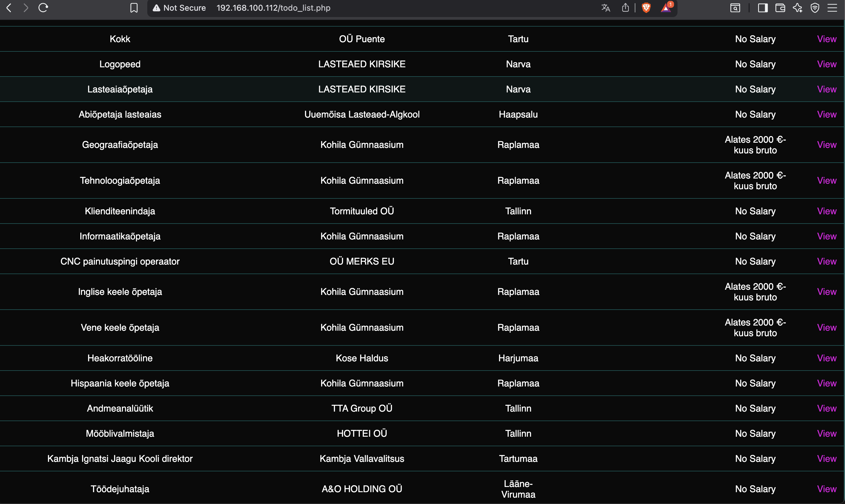The image size is (845, 504).
Task: Click the Harjumaa location cell
Action: click(x=518, y=358)
